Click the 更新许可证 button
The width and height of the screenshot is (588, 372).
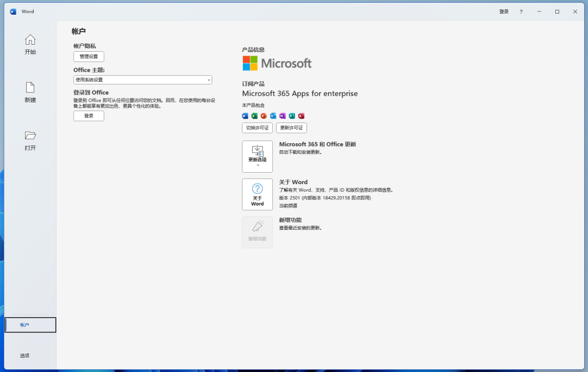pos(291,128)
